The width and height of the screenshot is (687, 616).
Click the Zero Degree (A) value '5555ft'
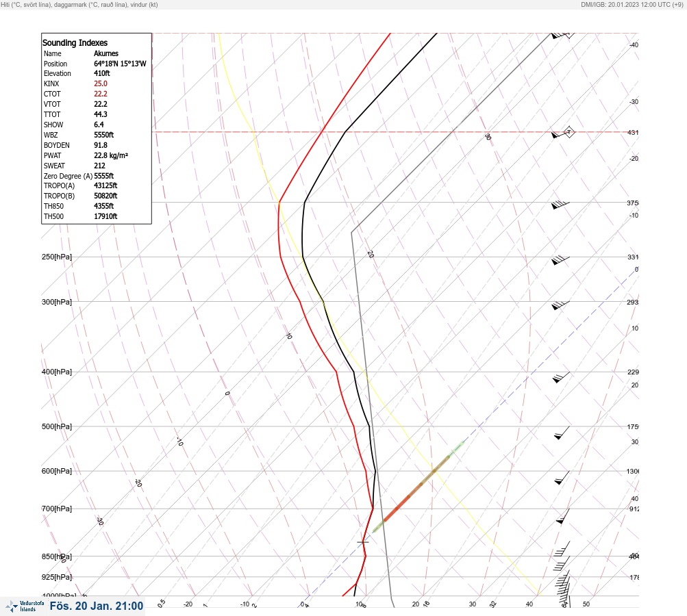coord(104,176)
